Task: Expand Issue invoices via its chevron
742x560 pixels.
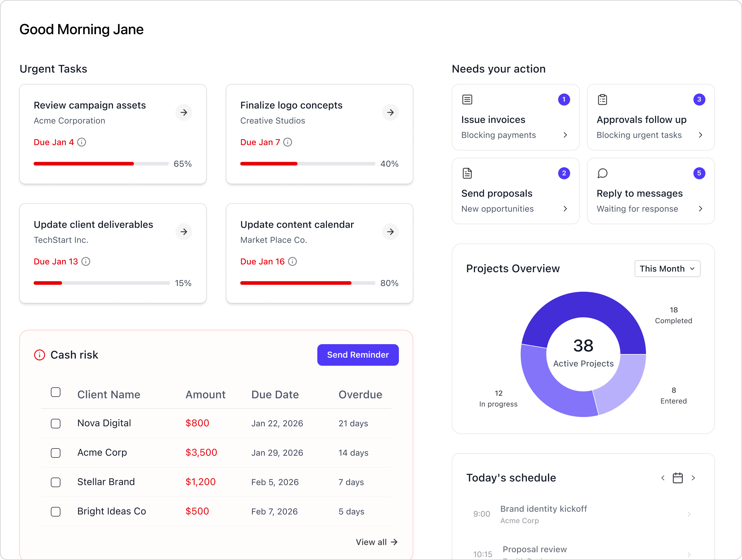Action: (x=565, y=135)
